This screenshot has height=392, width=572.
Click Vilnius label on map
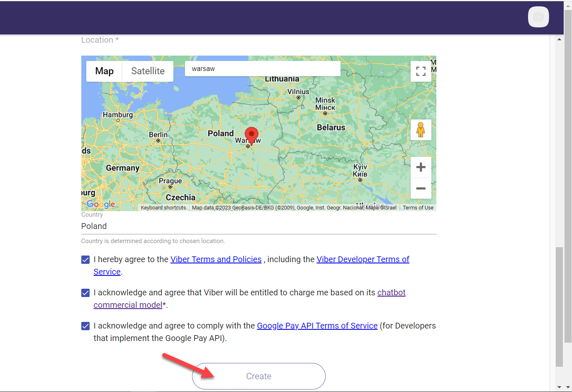[298, 92]
